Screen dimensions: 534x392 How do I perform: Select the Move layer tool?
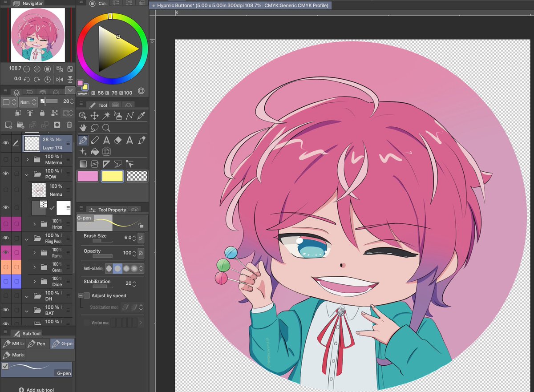tap(94, 116)
